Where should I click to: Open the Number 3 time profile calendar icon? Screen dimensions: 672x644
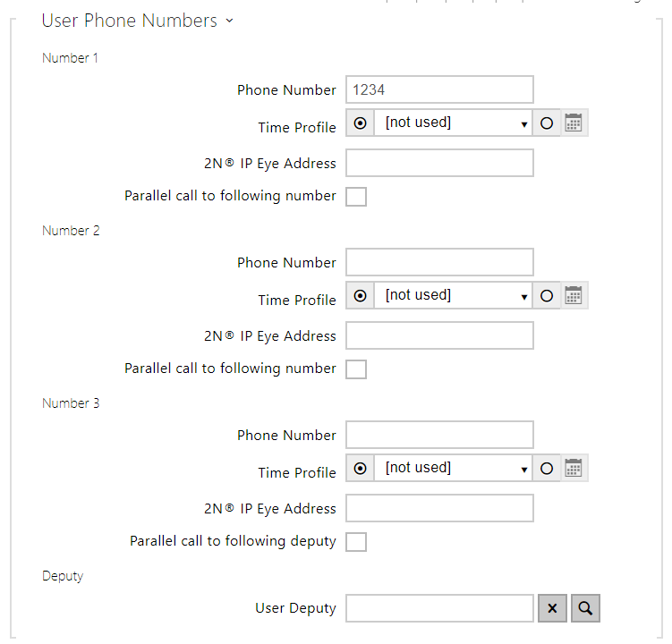tap(574, 469)
